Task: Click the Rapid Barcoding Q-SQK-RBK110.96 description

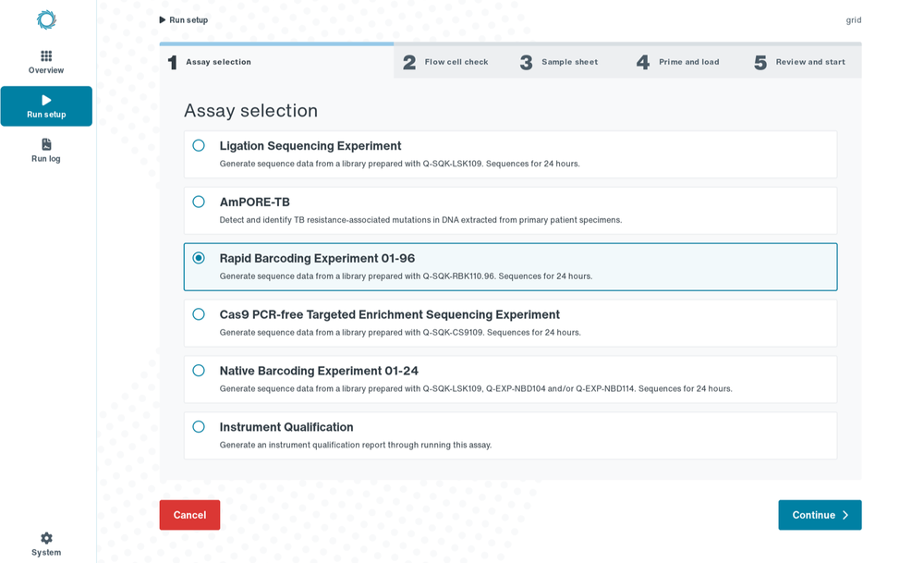Action: pyautogui.click(x=406, y=275)
